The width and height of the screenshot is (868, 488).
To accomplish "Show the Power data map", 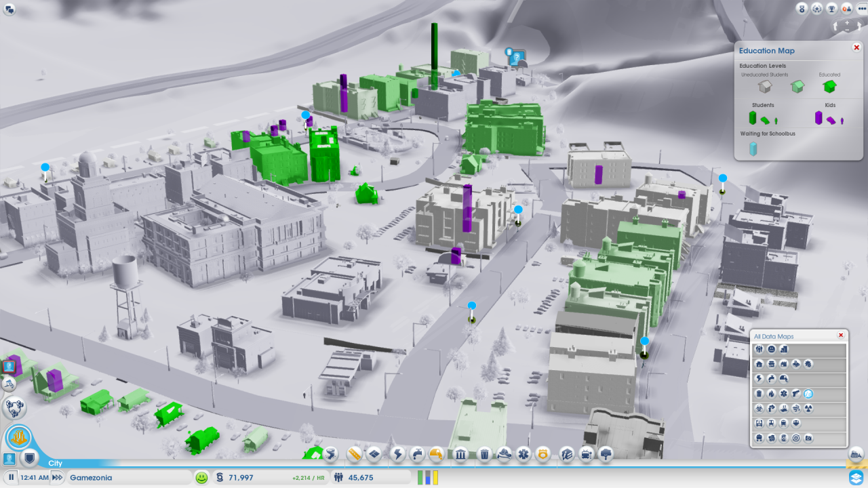I will [x=759, y=379].
